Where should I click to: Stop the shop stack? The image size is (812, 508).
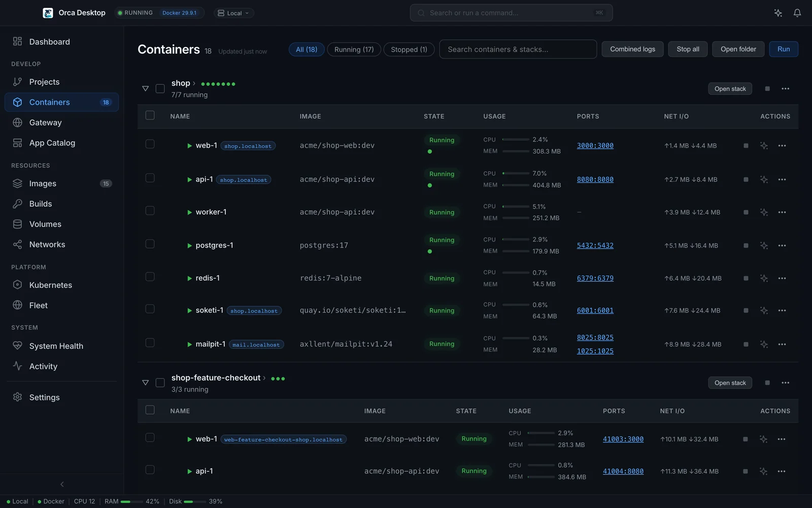click(767, 89)
